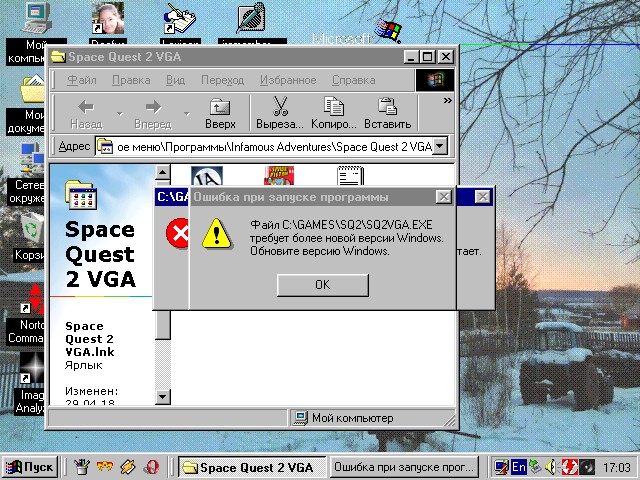This screenshot has height=480, width=640.
Task: Close the 'Ошибка при запуске программы' dialog
Action: 444,197
